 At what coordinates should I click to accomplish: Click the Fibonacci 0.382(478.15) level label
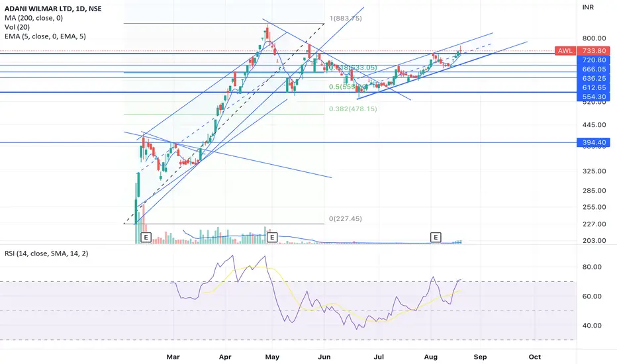(353, 109)
